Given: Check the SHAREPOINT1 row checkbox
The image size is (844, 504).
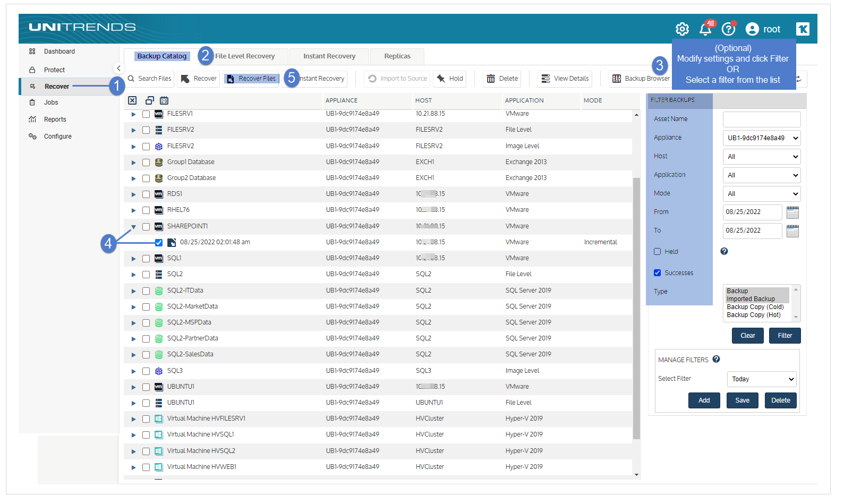Looking at the screenshot, I should click(146, 227).
